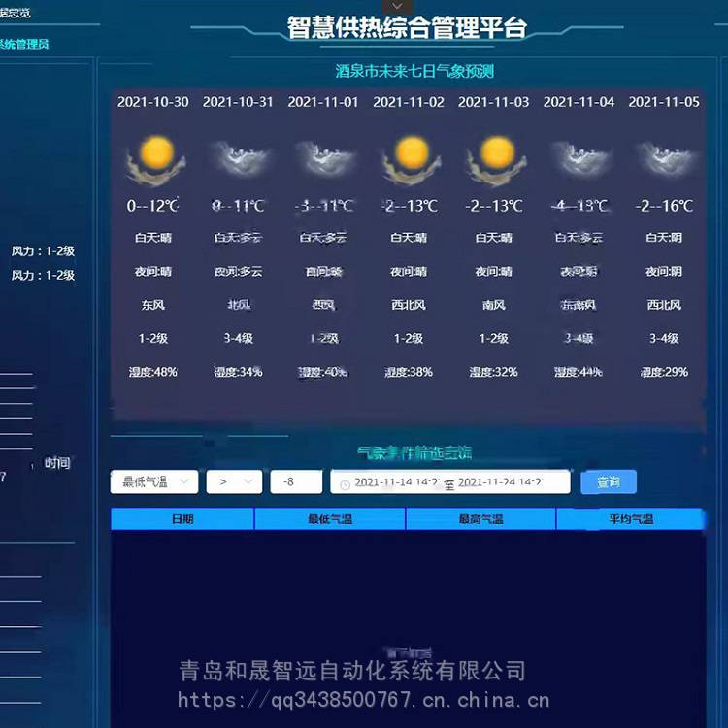This screenshot has width=728, height=728.
Task: Select the 2021-11-04 date label
Action: pyautogui.click(x=579, y=102)
